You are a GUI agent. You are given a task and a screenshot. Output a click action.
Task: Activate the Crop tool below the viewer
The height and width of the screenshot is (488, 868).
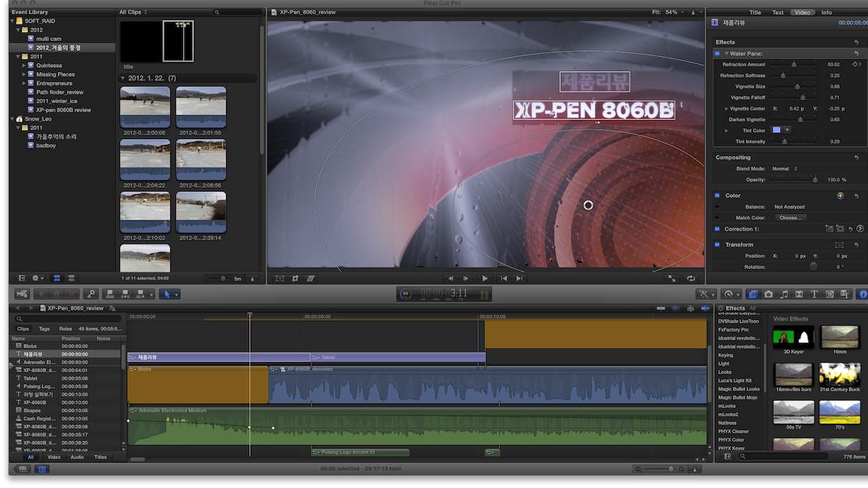(295, 278)
